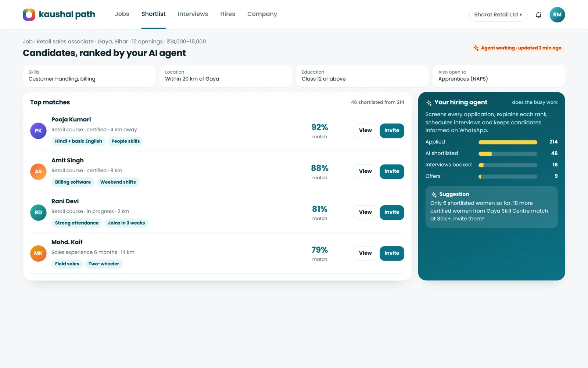View Amit Singh's profile
Screen dimensions: 588x368
coord(365,171)
